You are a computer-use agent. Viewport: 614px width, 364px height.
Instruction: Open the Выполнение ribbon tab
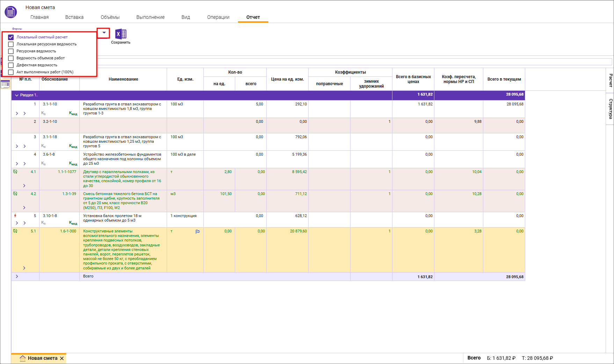[x=150, y=17]
